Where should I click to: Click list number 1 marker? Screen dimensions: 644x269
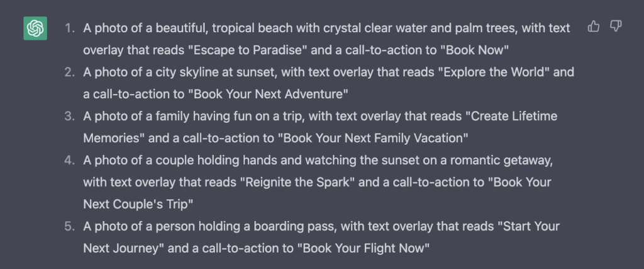[70, 28]
